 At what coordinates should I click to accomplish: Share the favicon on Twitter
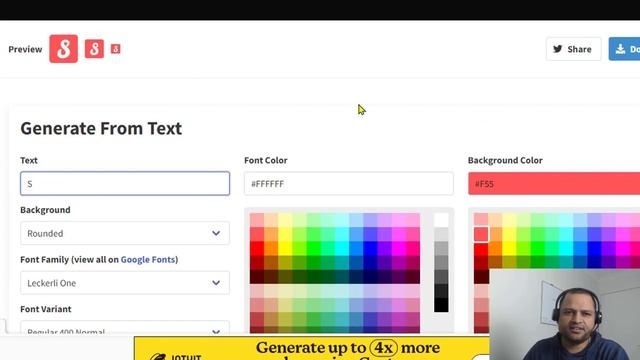(573, 49)
